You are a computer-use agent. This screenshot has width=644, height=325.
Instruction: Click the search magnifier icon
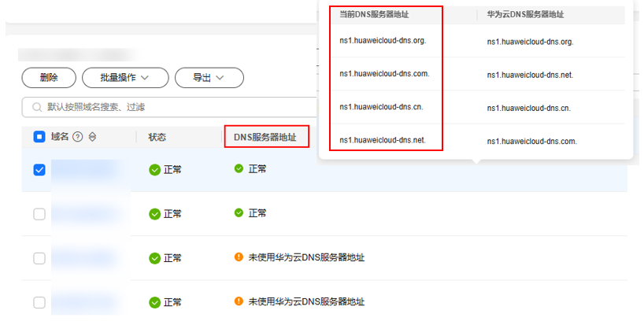[x=37, y=107]
